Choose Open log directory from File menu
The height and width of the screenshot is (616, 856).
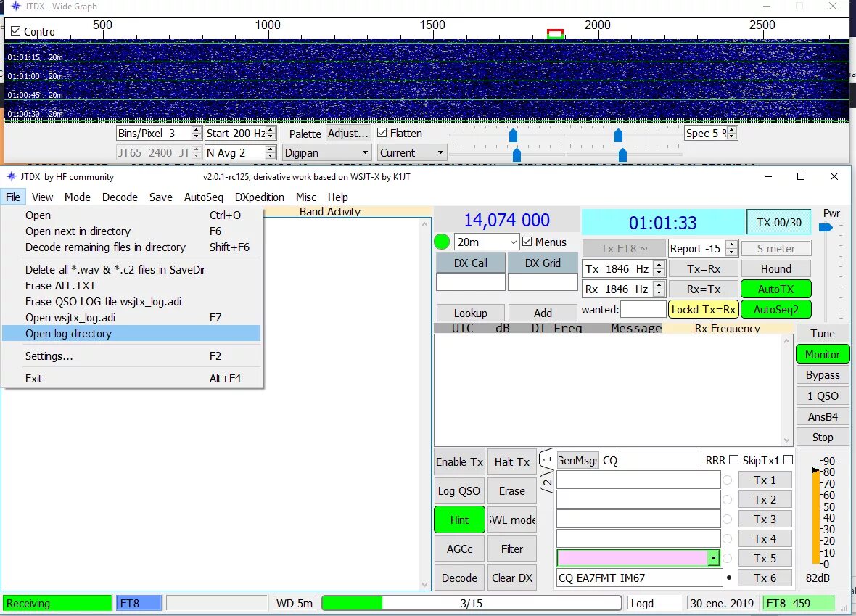[x=131, y=334]
